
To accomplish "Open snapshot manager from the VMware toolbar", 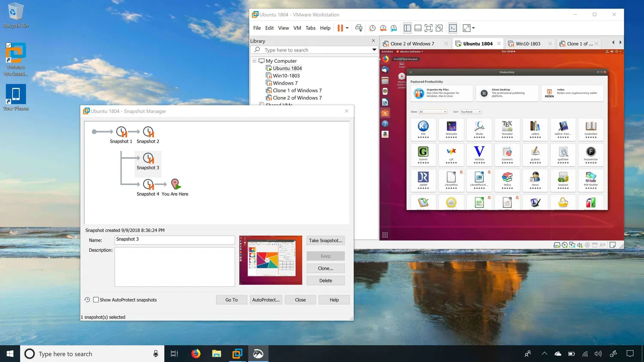I will coord(394,28).
